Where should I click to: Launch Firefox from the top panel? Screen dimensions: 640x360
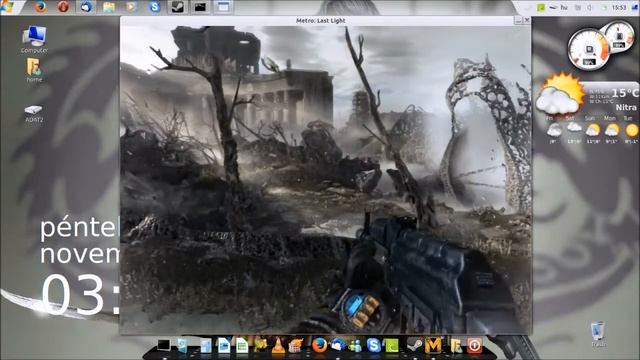[x=40, y=7]
